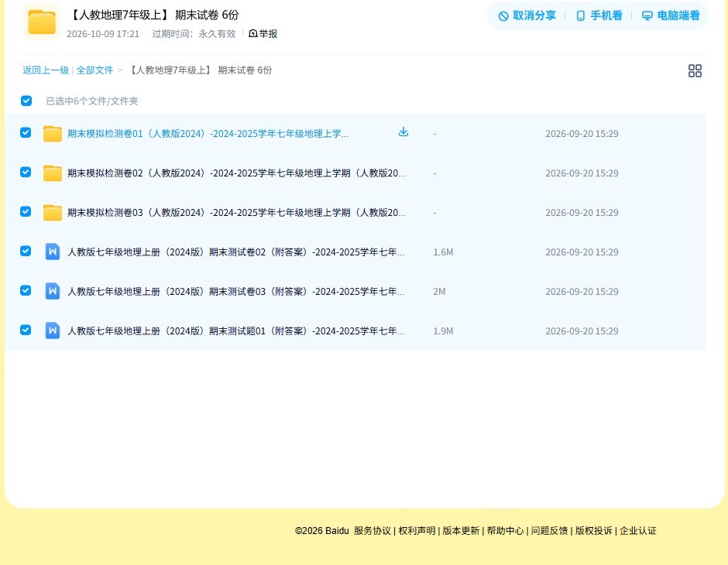Click folder icon for 期末模拟检测卷02
The width and height of the screenshot is (728, 565).
53,173
